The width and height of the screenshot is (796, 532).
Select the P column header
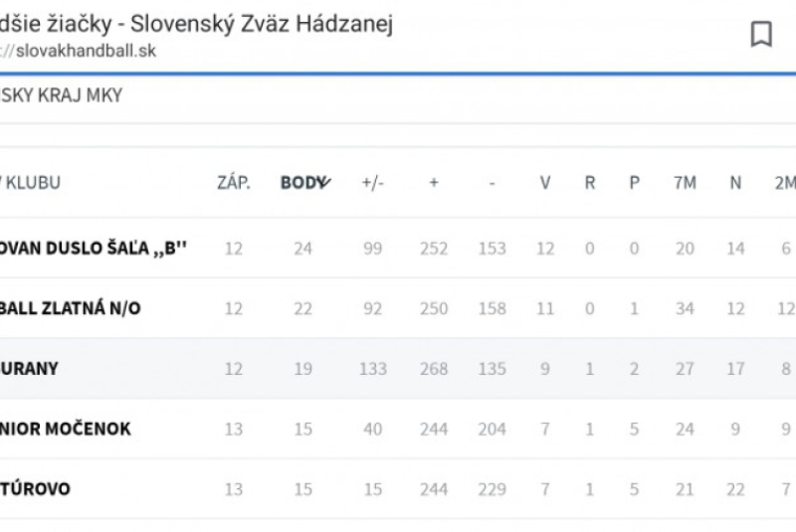(634, 183)
